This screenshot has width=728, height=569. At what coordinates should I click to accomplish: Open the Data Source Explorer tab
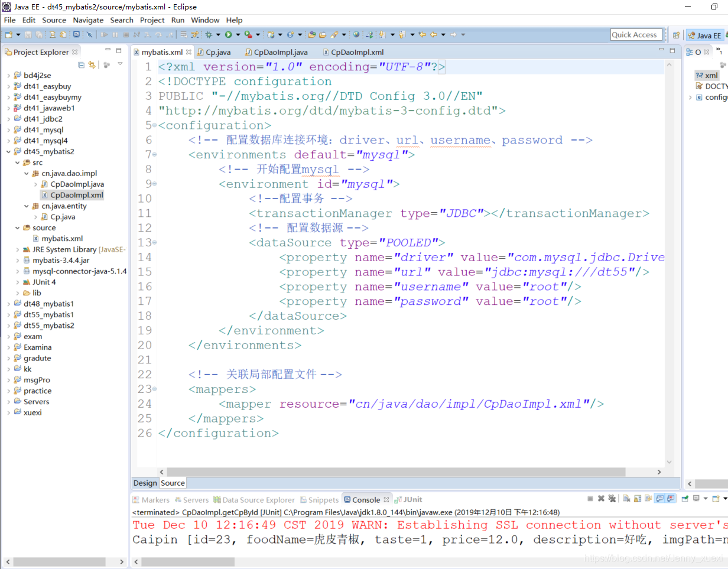click(x=254, y=500)
